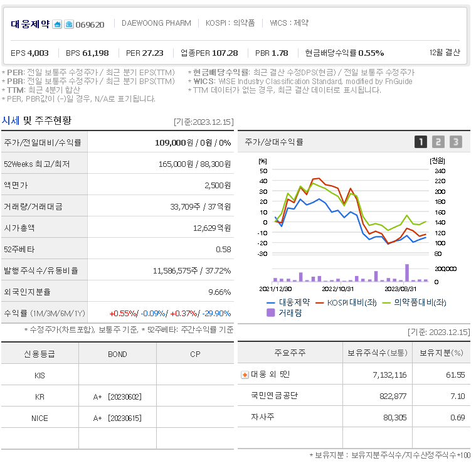Click the home icon beside 대웅제약
Image resolution: width=476 pixels, height=463 pixels.
coord(57,24)
